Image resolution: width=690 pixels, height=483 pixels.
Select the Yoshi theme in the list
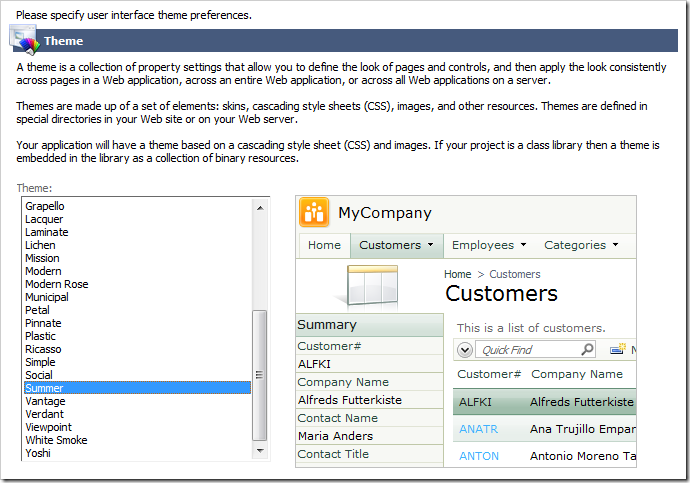(38, 453)
